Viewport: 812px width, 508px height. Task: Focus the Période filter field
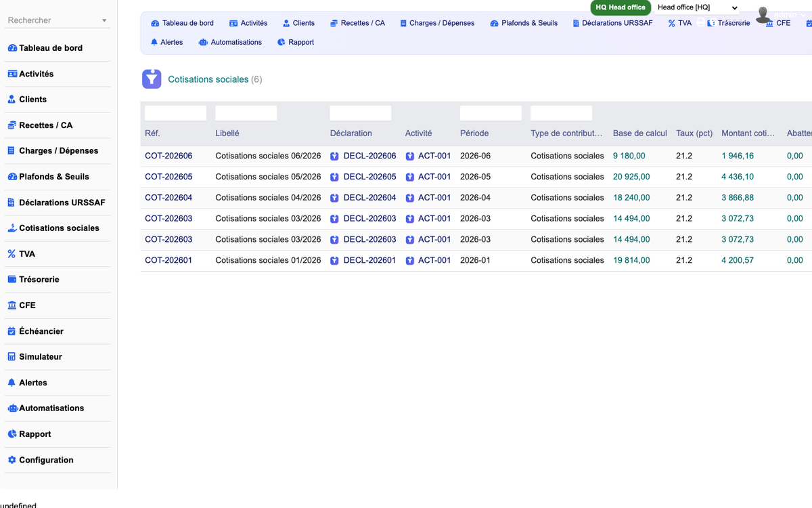pos(491,113)
